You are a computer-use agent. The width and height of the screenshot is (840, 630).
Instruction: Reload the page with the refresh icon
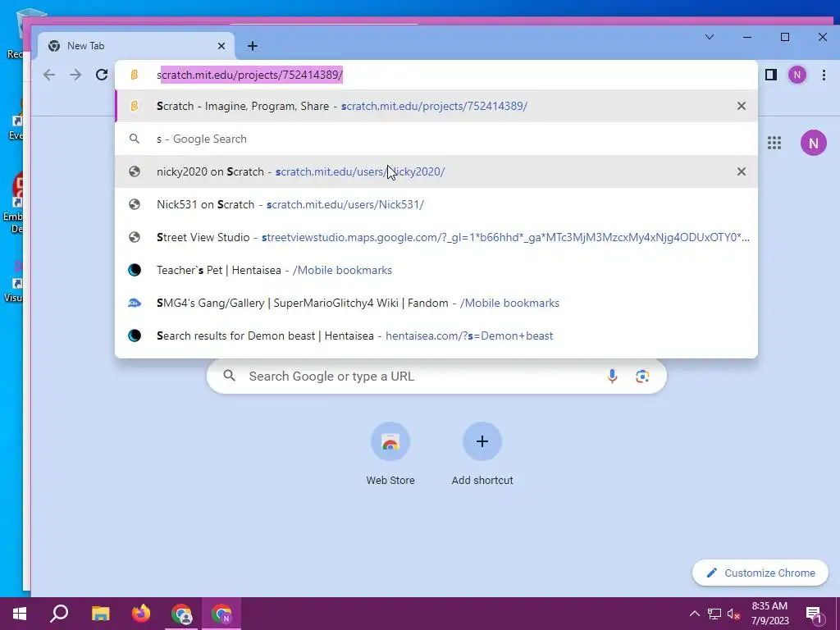tap(102, 75)
